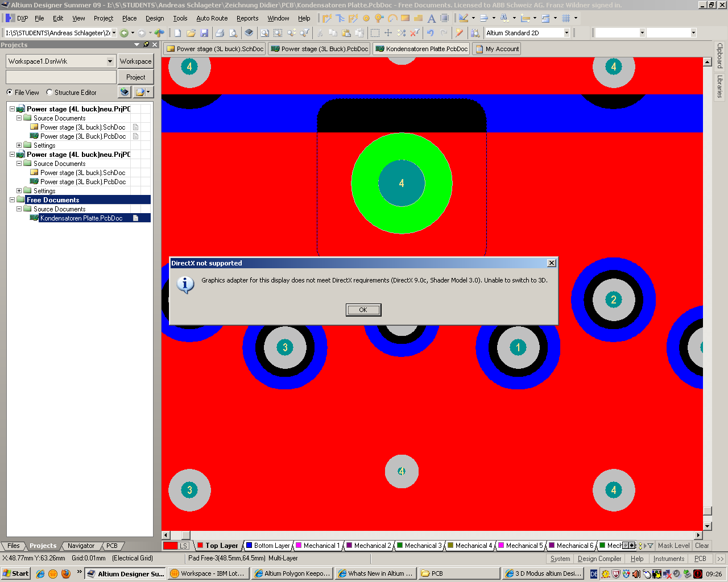728x582 pixels.
Task: Open the grid settings dropdown arrow
Action: pyautogui.click(x=576, y=18)
